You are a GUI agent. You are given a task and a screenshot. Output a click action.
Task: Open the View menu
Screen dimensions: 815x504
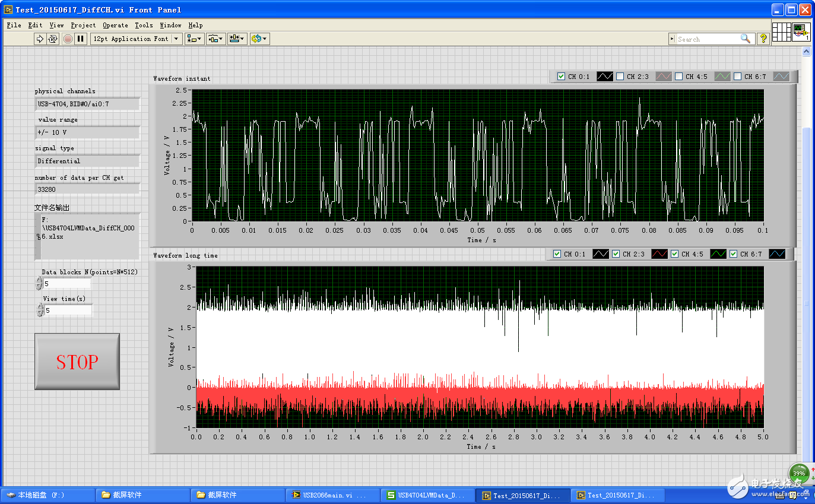tap(56, 25)
